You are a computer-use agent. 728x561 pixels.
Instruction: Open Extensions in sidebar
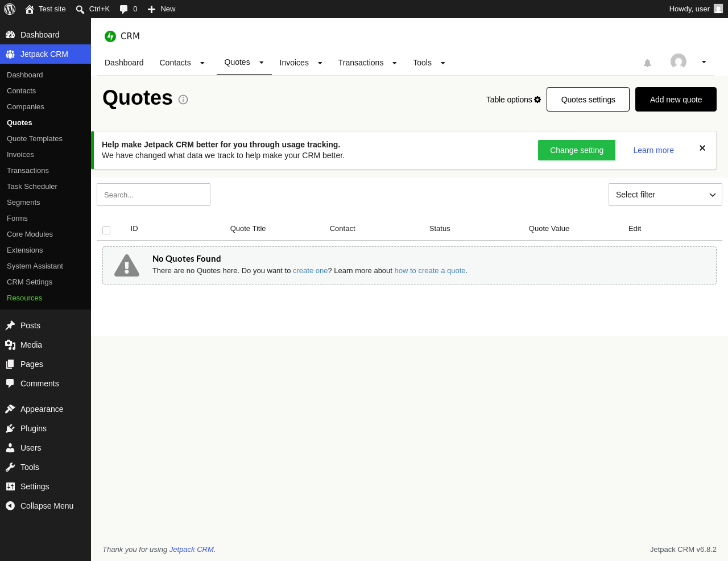click(x=25, y=250)
